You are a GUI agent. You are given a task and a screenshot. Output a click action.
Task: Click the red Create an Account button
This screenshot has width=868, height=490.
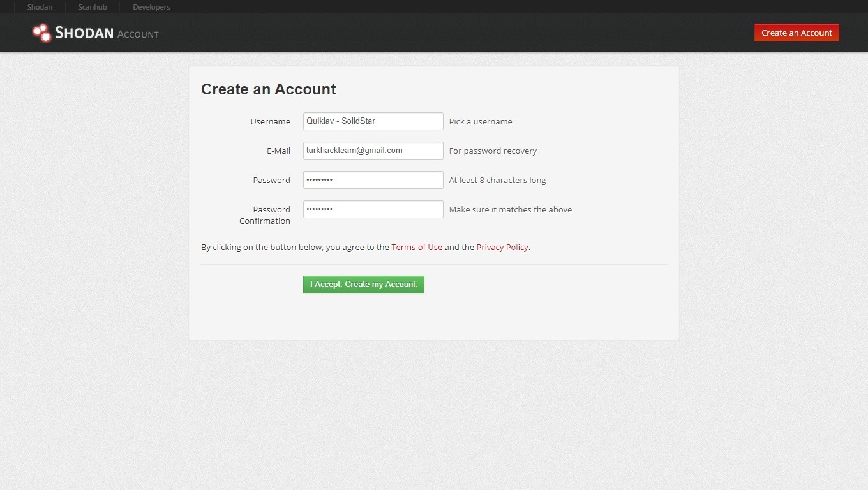[797, 33]
